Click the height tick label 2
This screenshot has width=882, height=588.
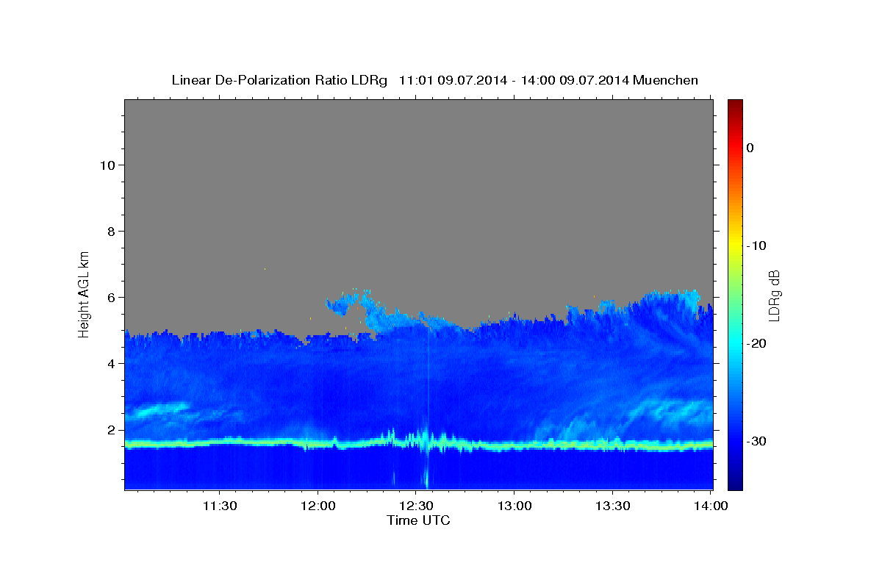[x=110, y=429]
